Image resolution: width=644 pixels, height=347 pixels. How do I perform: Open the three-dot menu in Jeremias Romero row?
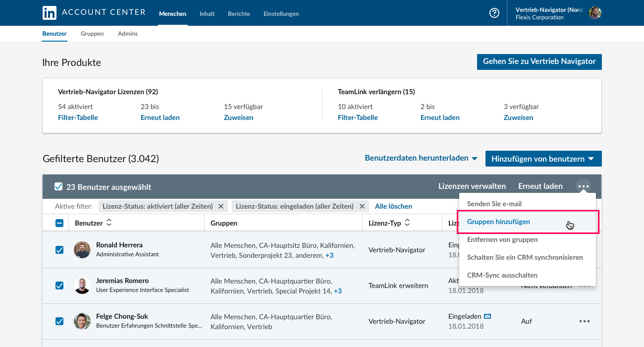(x=585, y=286)
